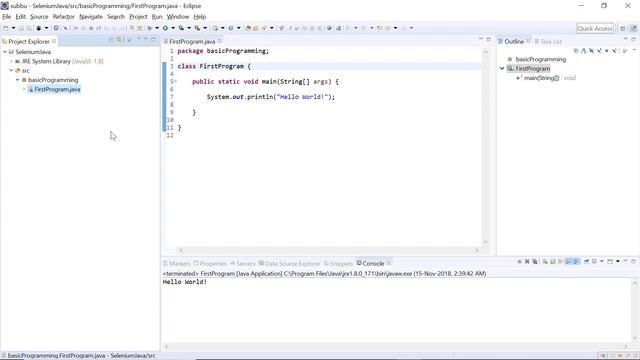Minimize the Project Explorer panel

click(x=146, y=39)
